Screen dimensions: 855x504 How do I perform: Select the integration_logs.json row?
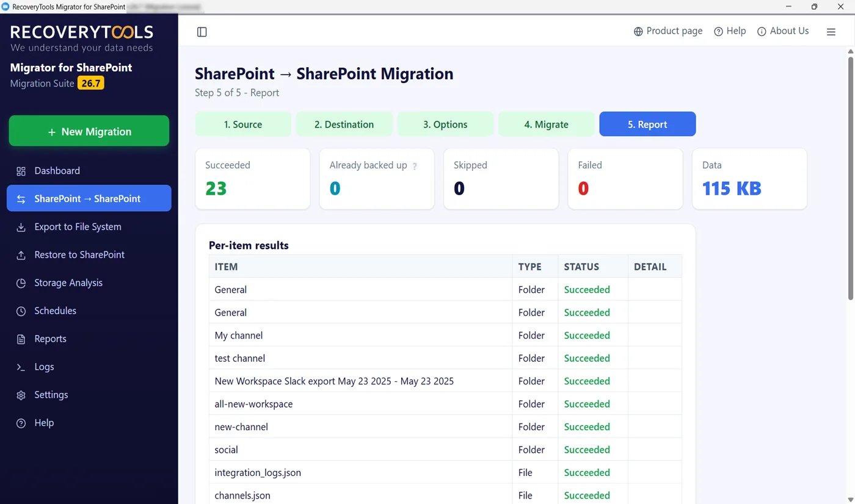[x=445, y=472]
